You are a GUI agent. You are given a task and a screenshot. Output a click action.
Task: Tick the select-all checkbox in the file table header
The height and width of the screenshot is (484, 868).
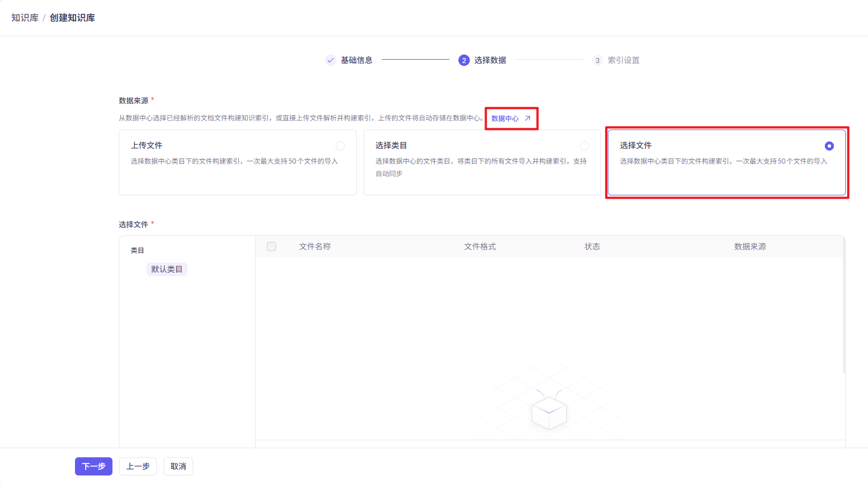[x=272, y=247]
